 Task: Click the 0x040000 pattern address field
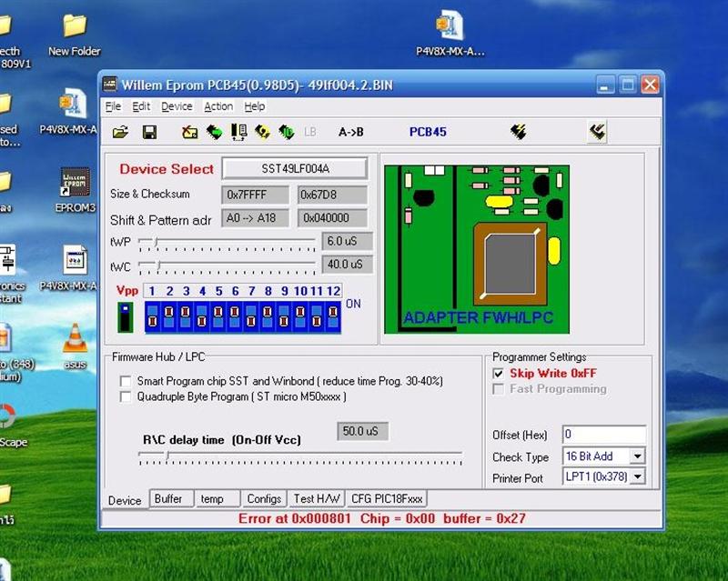pyautogui.click(x=332, y=218)
